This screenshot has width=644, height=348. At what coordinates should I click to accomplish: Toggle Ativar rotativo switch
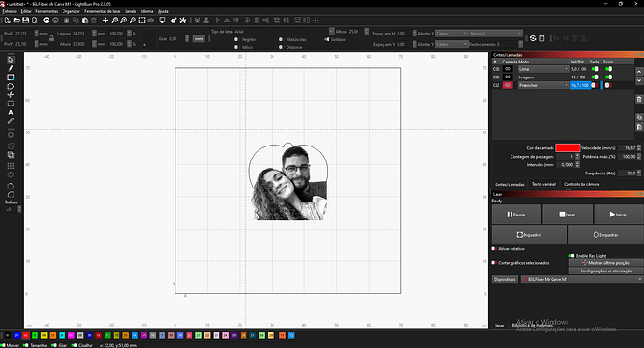pyautogui.click(x=494, y=249)
